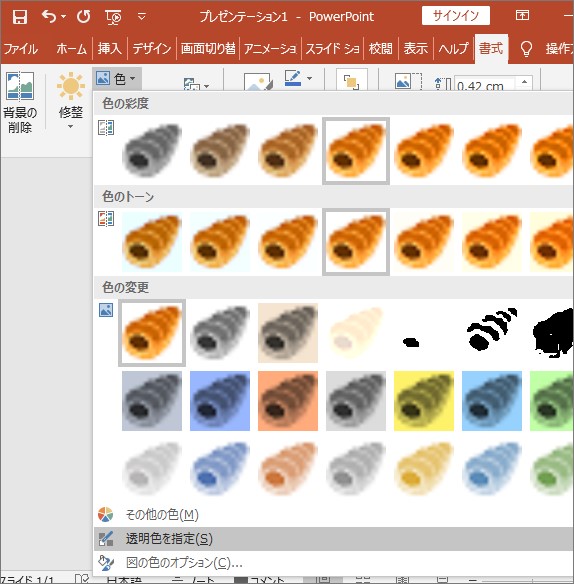Select highlighted default color tone thumbnail
Viewport: 574px width, 584px height.
tap(356, 242)
